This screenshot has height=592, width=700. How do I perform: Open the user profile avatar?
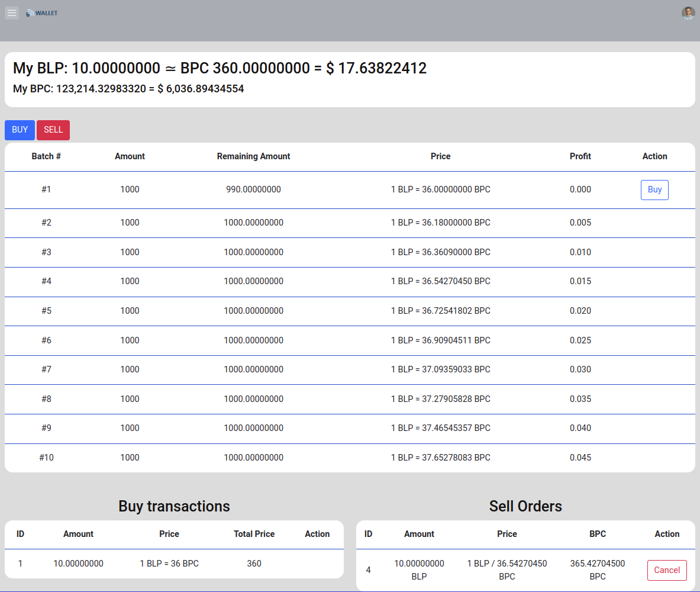(688, 13)
